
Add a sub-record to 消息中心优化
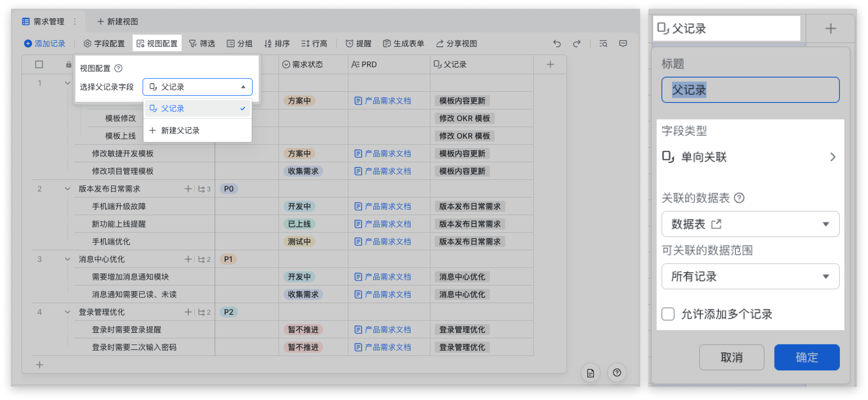[188, 259]
